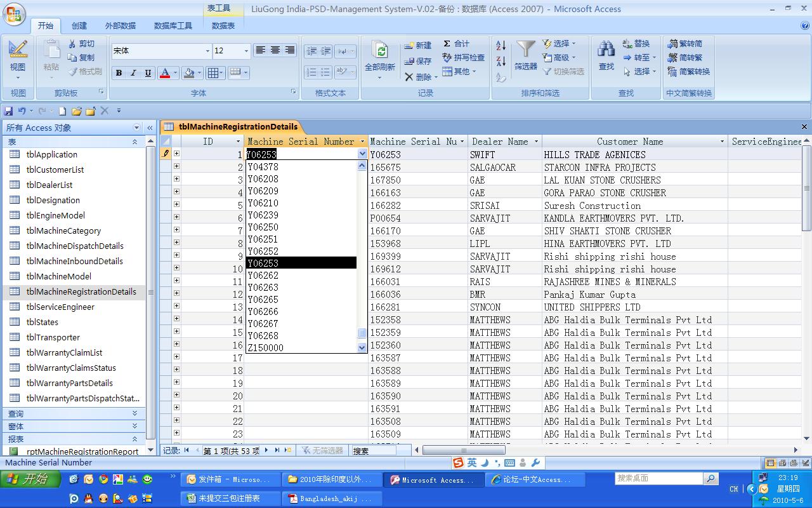
Task: Click the font color A swatch
Action: pos(165,73)
